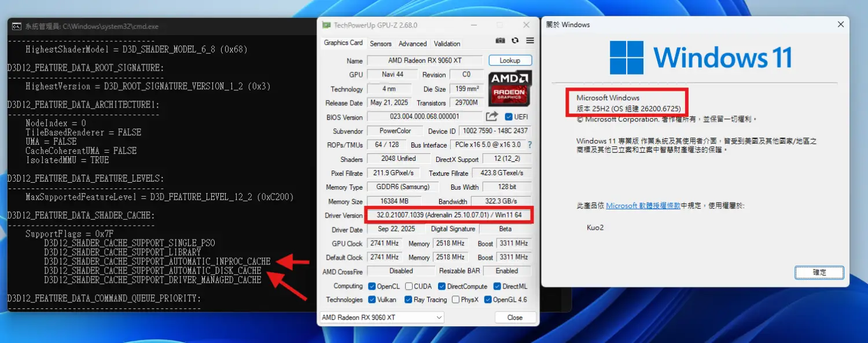Screen dimensions: 868x343
Task: Click the Subvendor value PowerColor
Action: (x=395, y=131)
